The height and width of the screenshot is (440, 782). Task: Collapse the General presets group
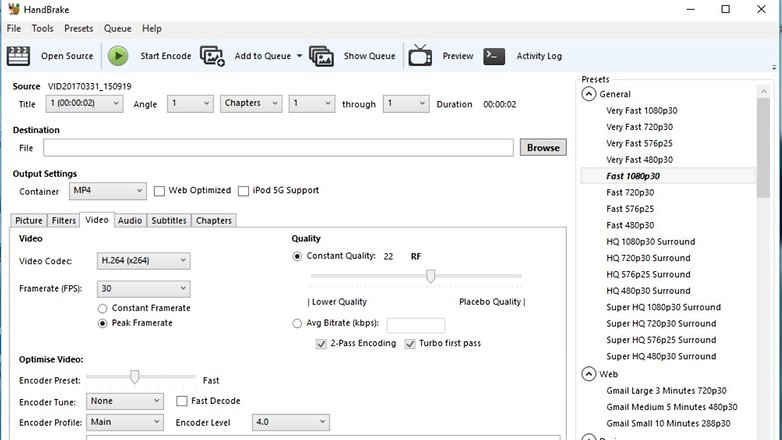[588, 94]
